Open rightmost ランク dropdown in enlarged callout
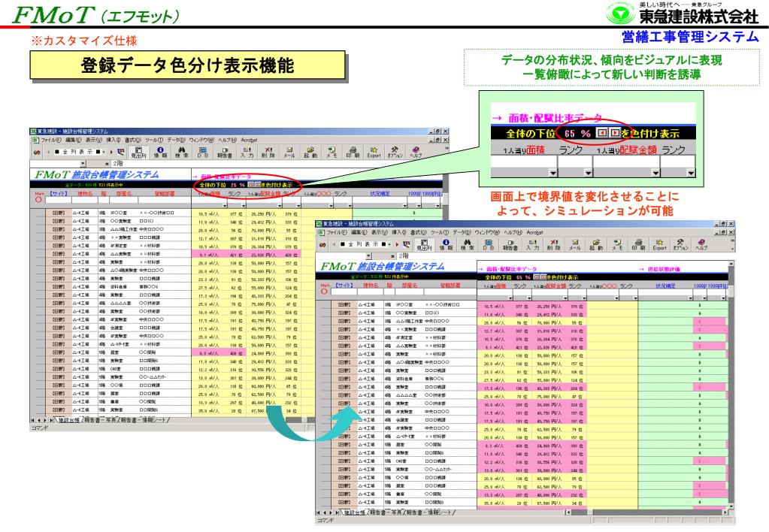 click(x=691, y=173)
